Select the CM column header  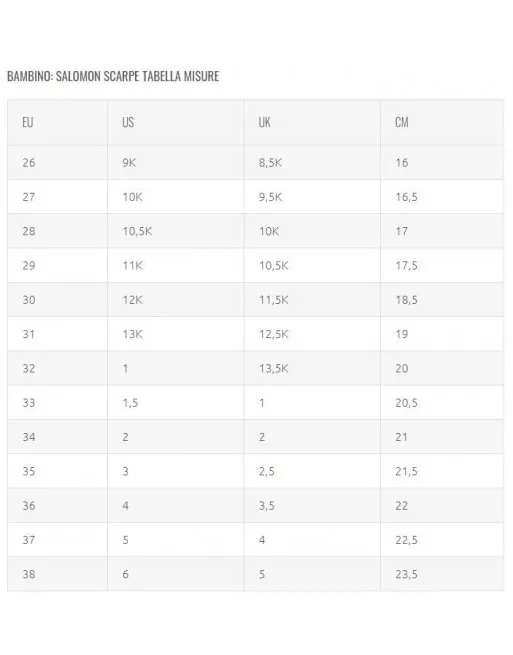coord(442,122)
